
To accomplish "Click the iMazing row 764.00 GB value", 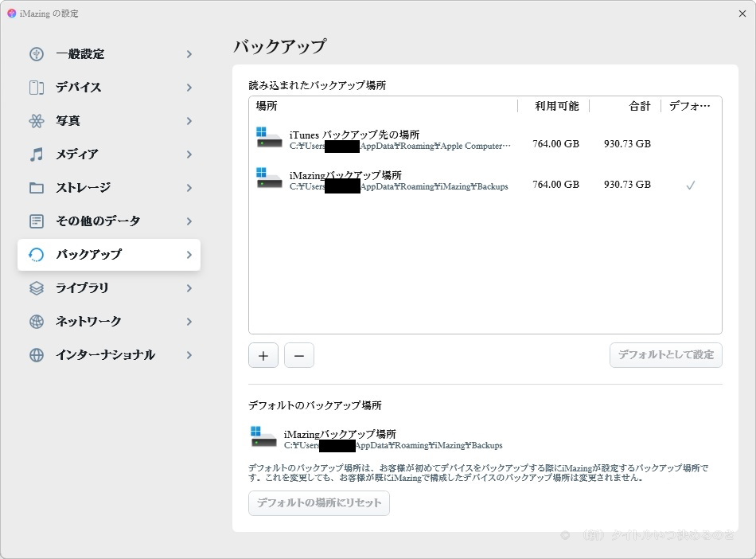I will [x=556, y=184].
